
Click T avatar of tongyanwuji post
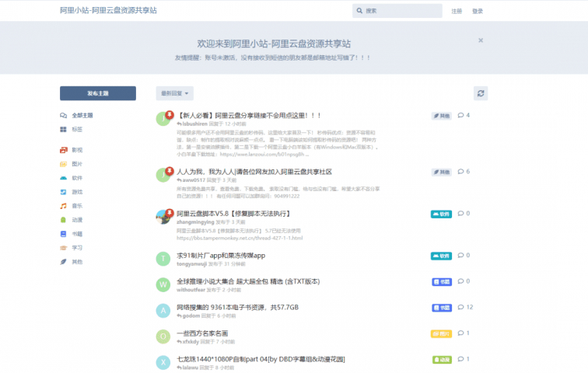pos(163,259)
